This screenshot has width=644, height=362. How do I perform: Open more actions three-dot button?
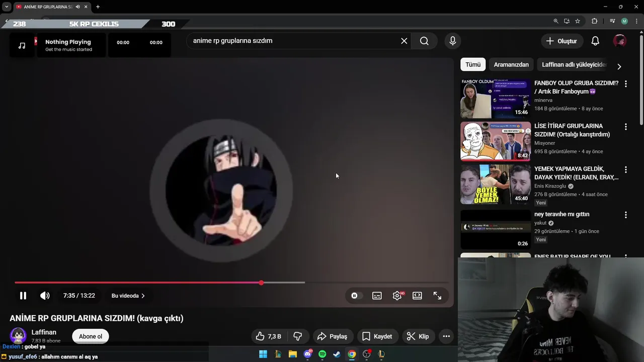point(446,336)
